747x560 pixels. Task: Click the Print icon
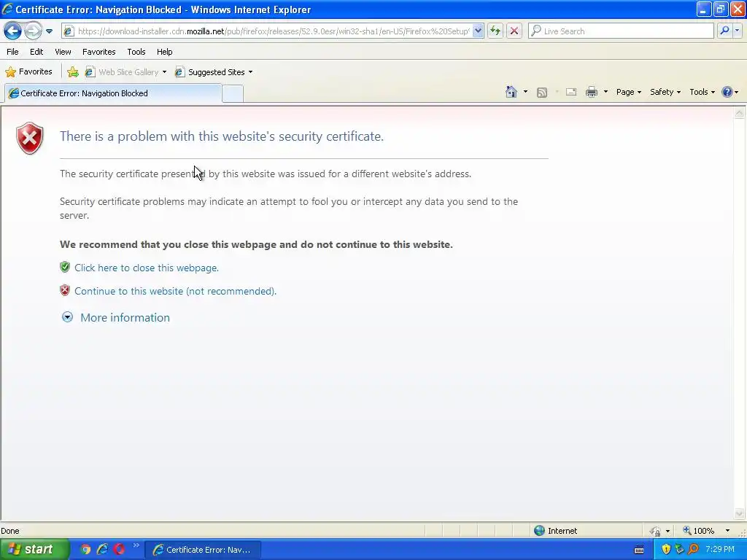[592, 92]
